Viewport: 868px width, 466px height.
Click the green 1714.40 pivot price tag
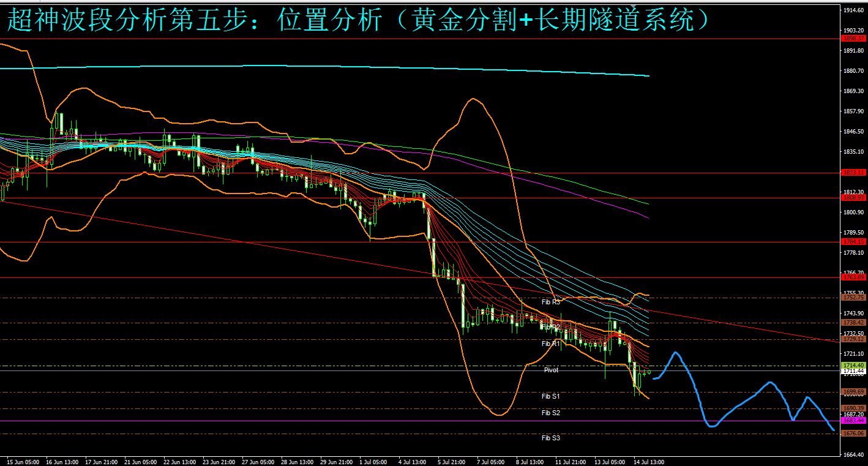(853, 366)
